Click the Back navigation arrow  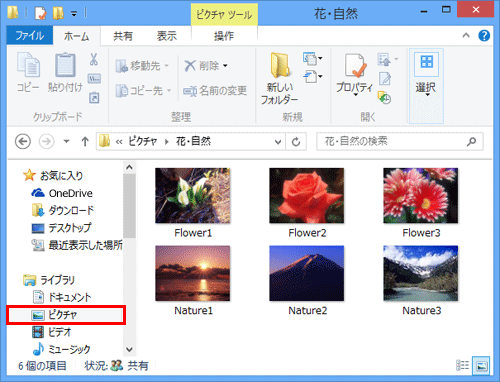23,142
